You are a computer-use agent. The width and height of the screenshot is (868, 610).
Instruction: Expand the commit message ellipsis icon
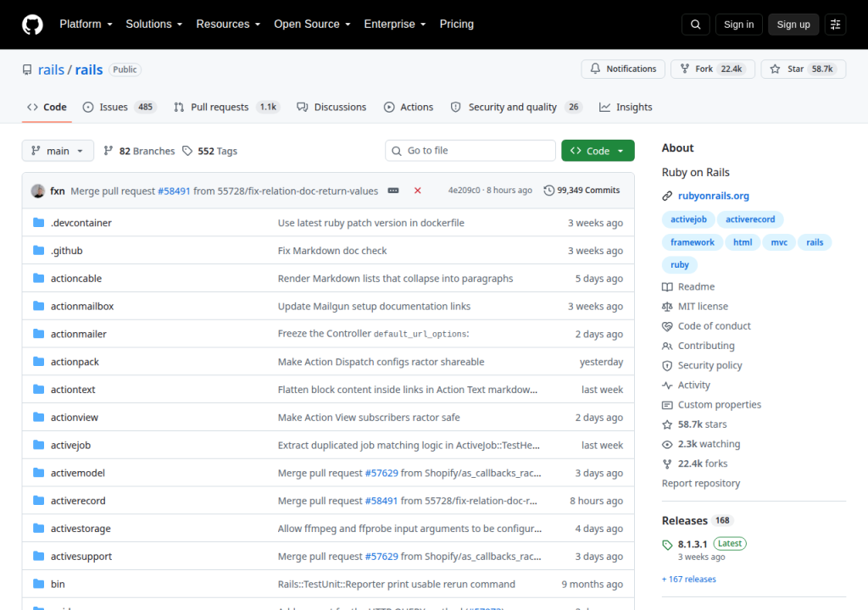[x=393, y=191]
